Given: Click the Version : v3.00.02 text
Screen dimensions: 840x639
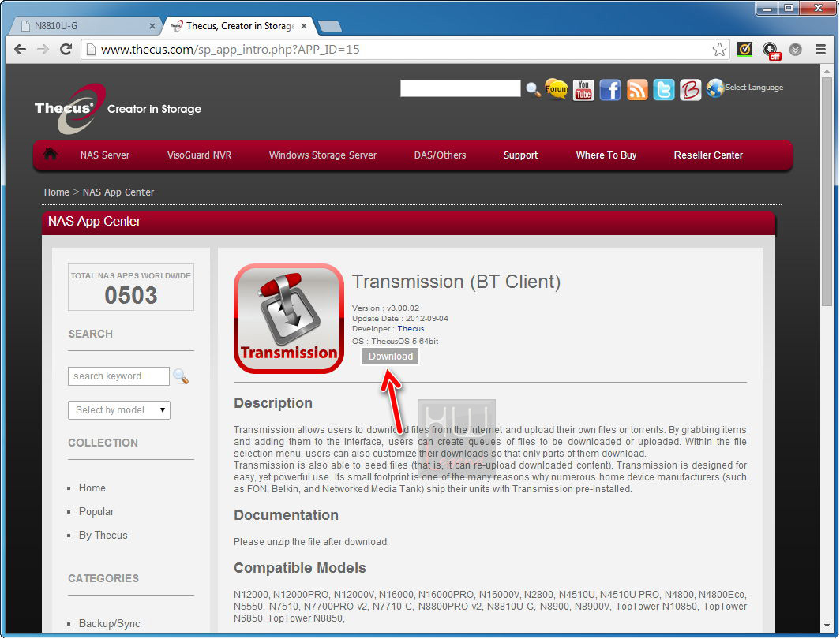Looking at the screenshot, I should click(386, 308).
